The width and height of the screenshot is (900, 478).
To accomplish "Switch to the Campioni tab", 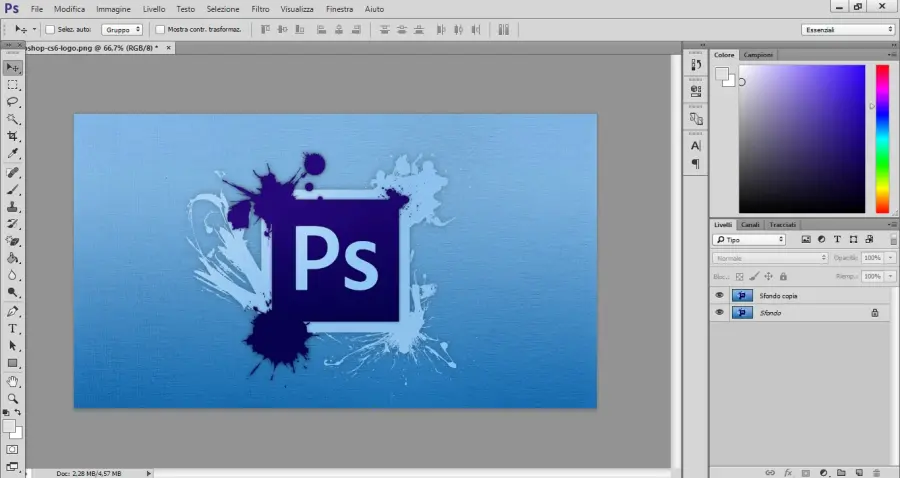I will (x=758, y=55).
